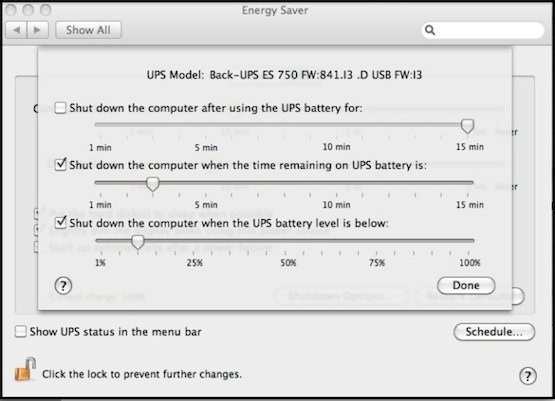The width and height of the screenshot is (555, 401).
Task: Open help from sheet question mark
Action: [x=63, y=286]
